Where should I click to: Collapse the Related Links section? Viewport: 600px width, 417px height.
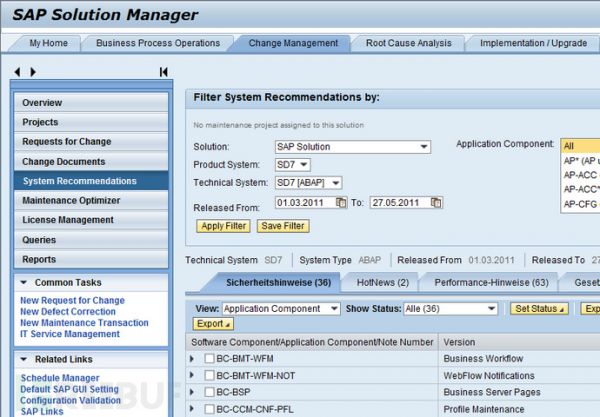click(x=24, y=360)
